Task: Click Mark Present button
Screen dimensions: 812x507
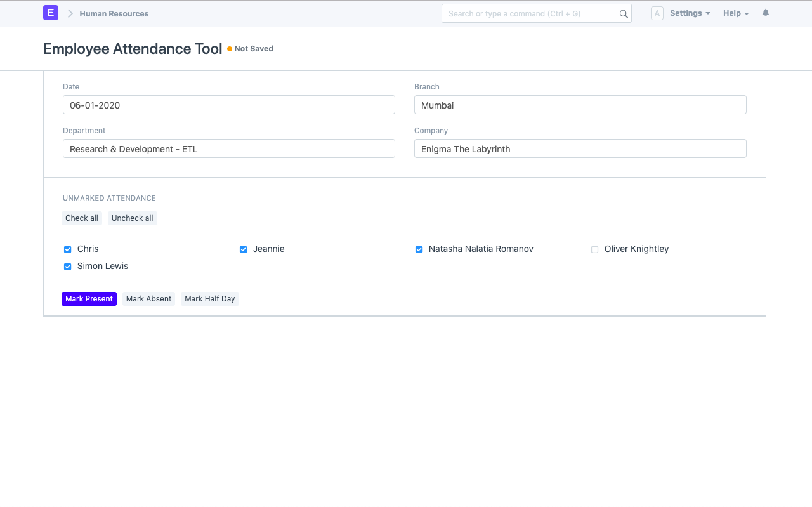Action: pyautogui.click(x=89, y=299)
